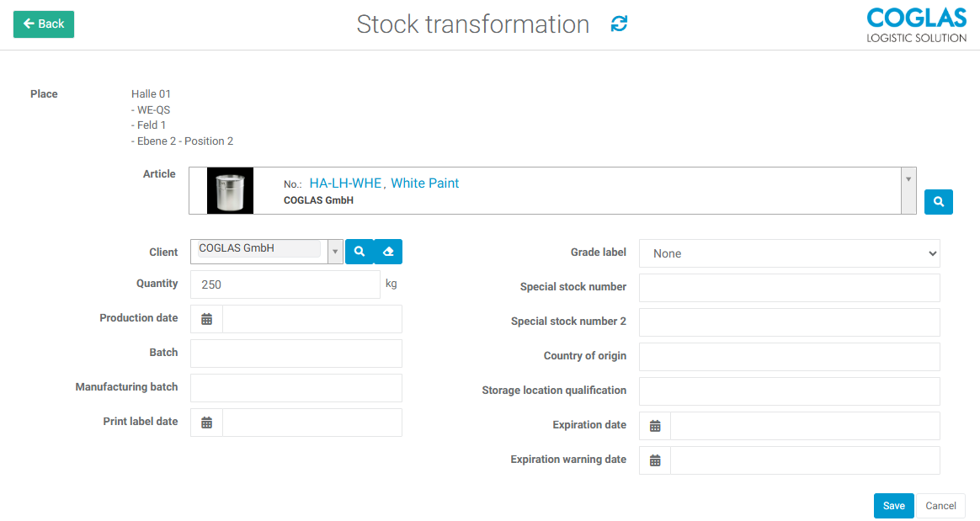The image size is (980, 521).
Task: Click the client search magnifier button
Action: click(360, 252)
